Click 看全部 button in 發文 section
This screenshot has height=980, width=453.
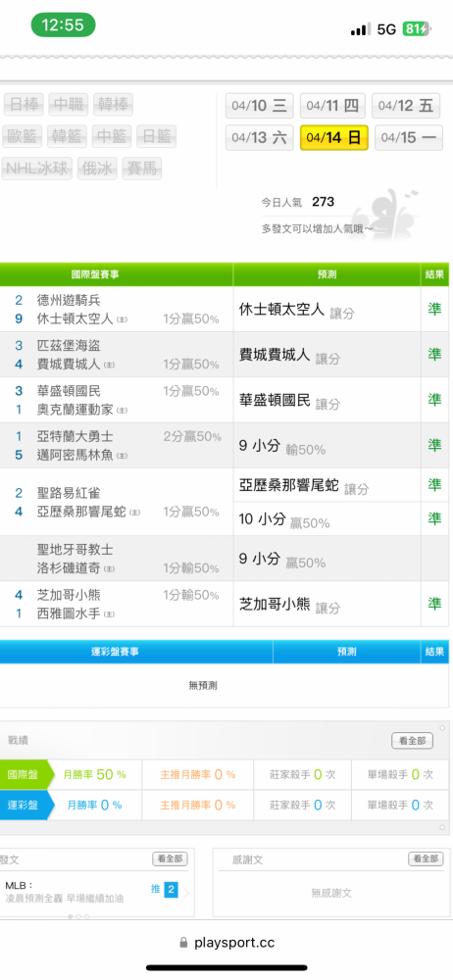(x=171, y=858)
